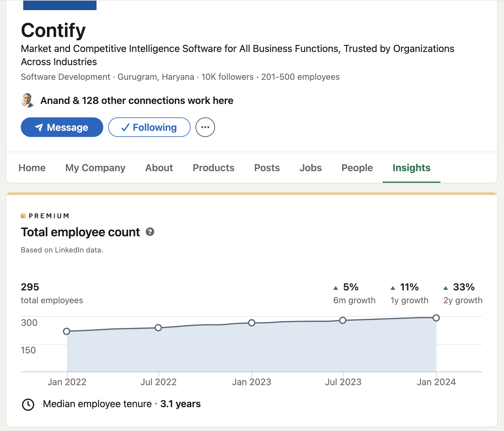The image size is (504, 431).
Task: Click the gold Premium badge icon
Action: (x=23, y=216)
